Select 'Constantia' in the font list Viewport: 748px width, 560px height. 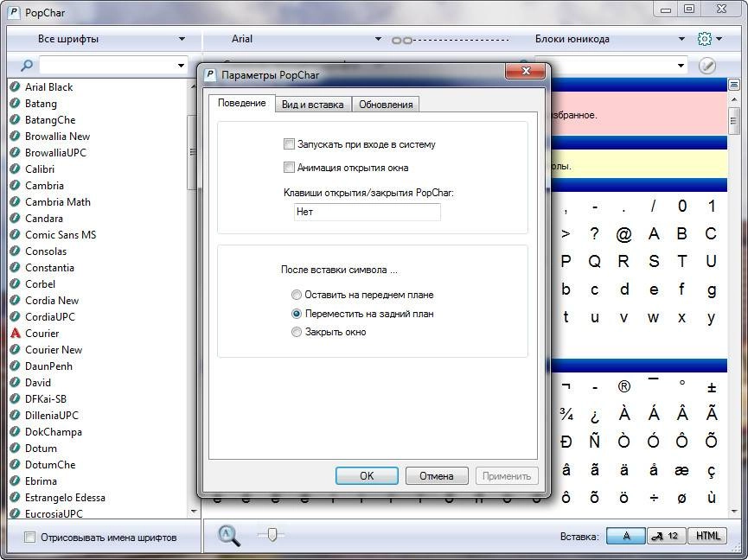click(x=49, y=267)
